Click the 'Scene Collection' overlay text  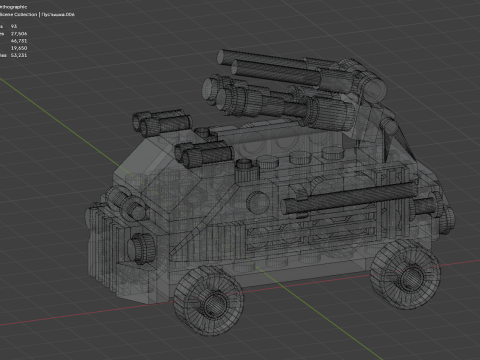(x=18, y=14)
